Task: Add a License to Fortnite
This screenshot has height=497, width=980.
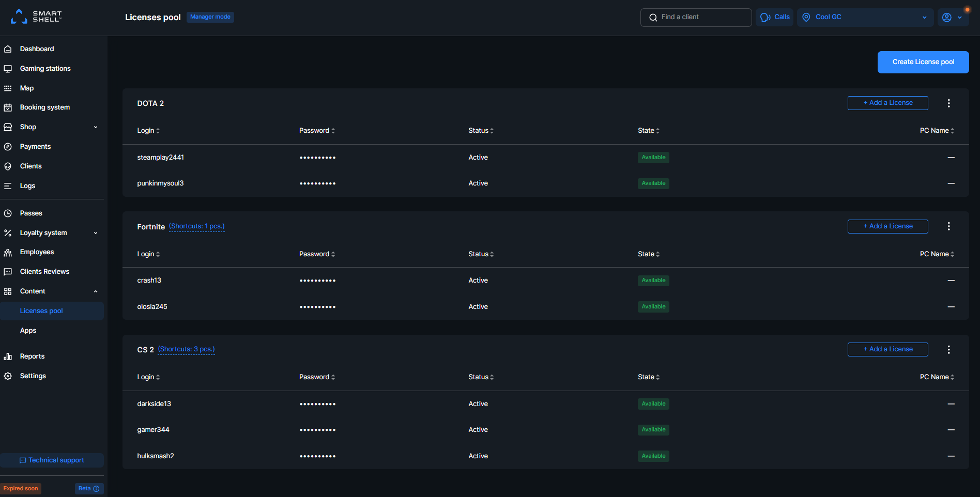Action: tap(887, 226)
